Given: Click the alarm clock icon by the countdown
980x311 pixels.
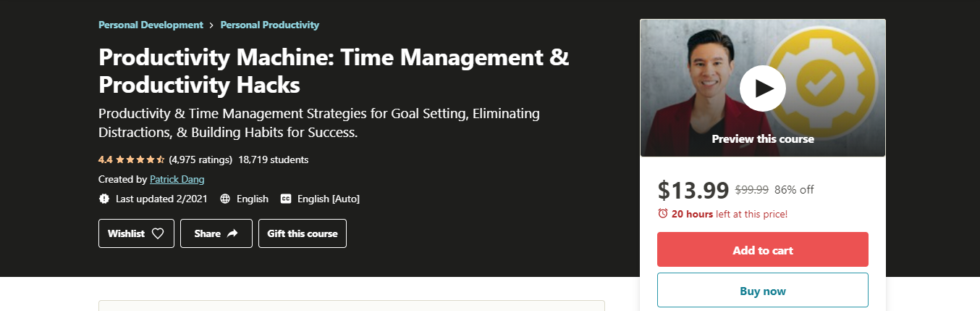Looking at the screenshot, I should (663, 214).
